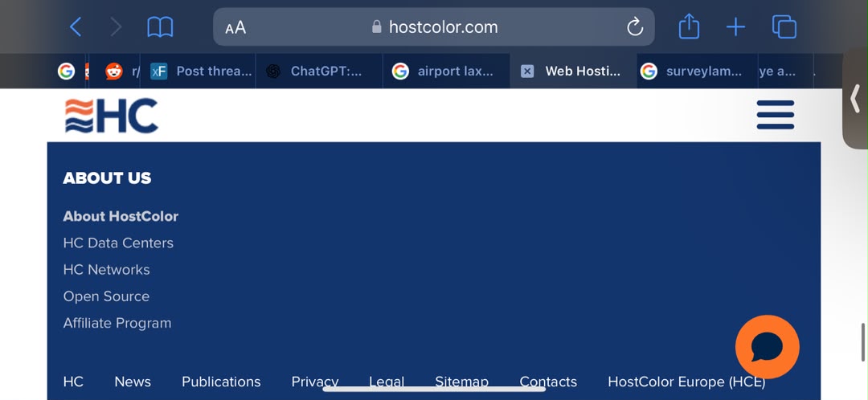
Task: Click the Privacy footer link
Action: tap(315, 382)
